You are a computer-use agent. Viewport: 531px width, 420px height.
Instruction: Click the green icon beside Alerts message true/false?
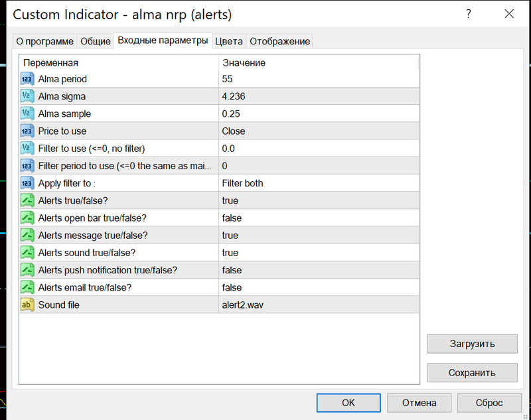[27, 235]
